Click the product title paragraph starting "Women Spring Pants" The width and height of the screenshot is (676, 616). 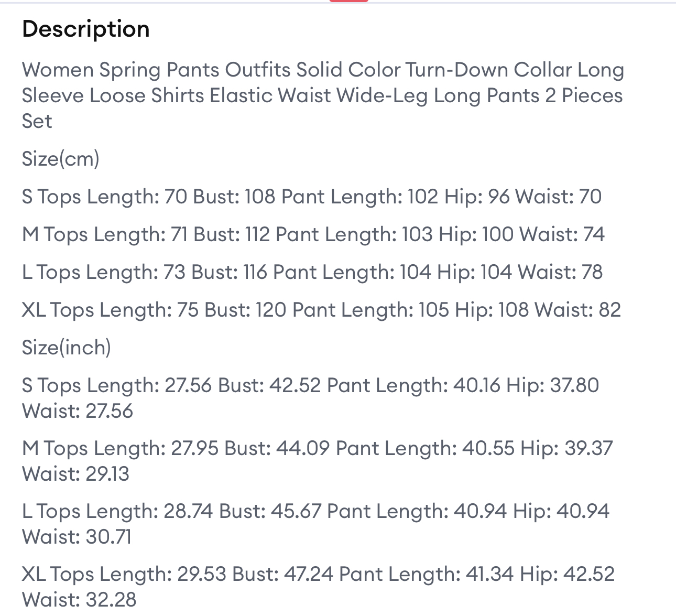point(322,95)
